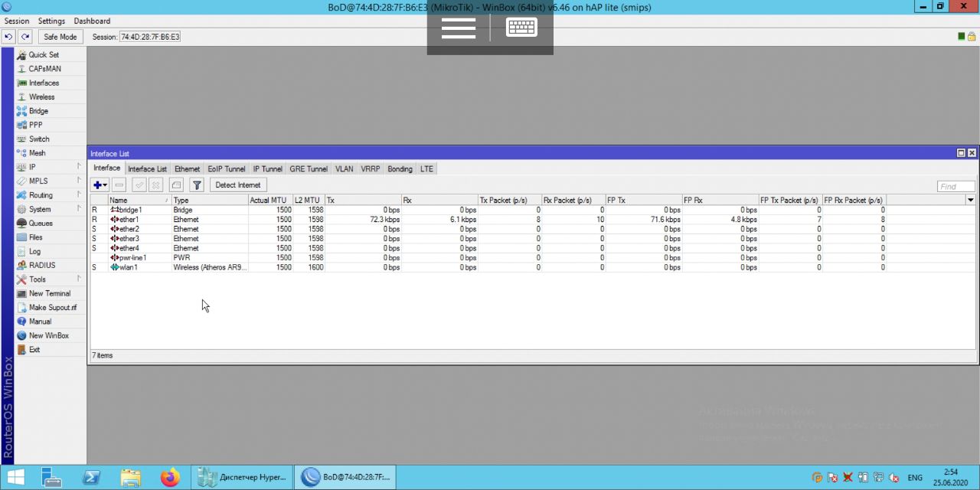Click the Find search field

(955, 186)
